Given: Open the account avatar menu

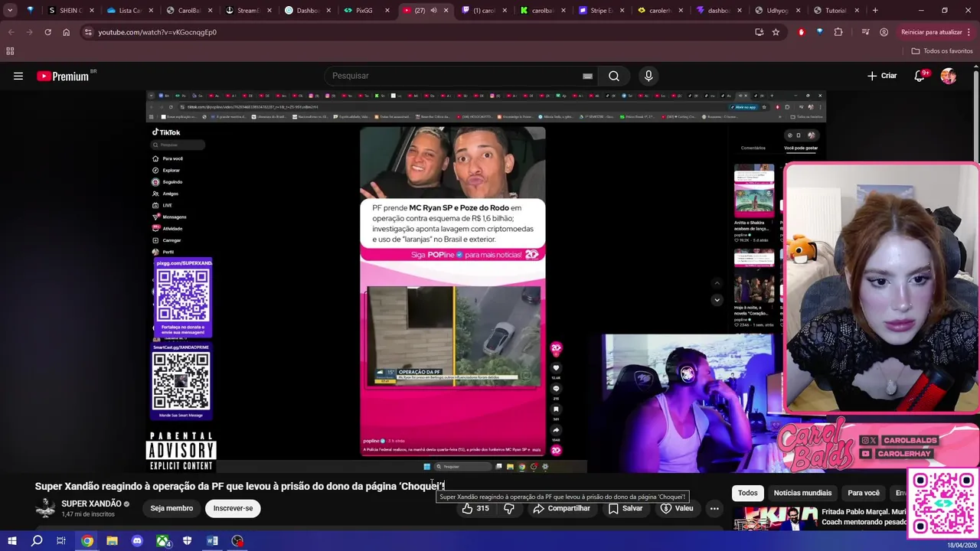Looking at the screenshot, I should (x=949, y=76).
